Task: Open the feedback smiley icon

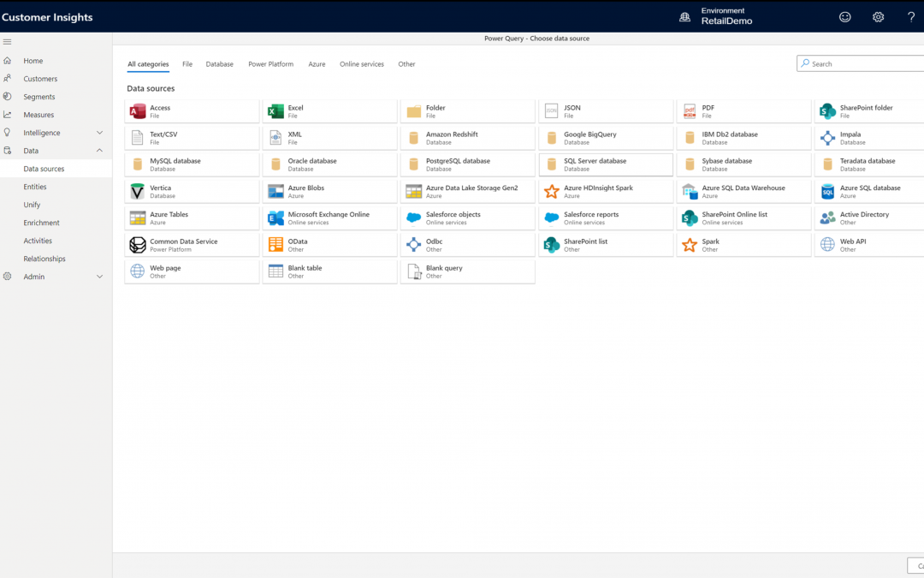Action: (845, 16)
